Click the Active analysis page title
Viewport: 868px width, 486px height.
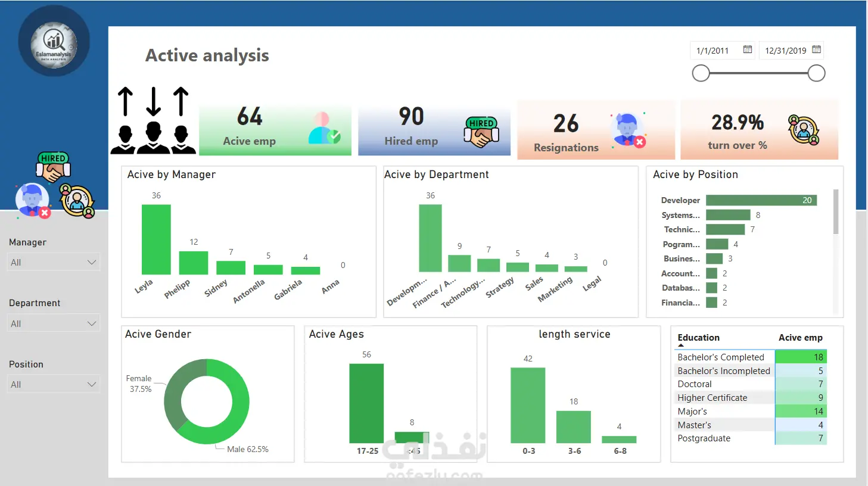[207, 55]
